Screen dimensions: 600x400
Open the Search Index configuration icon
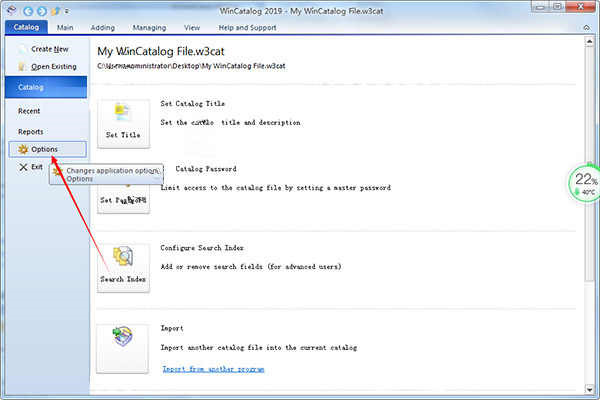click(x=123, y=268)
